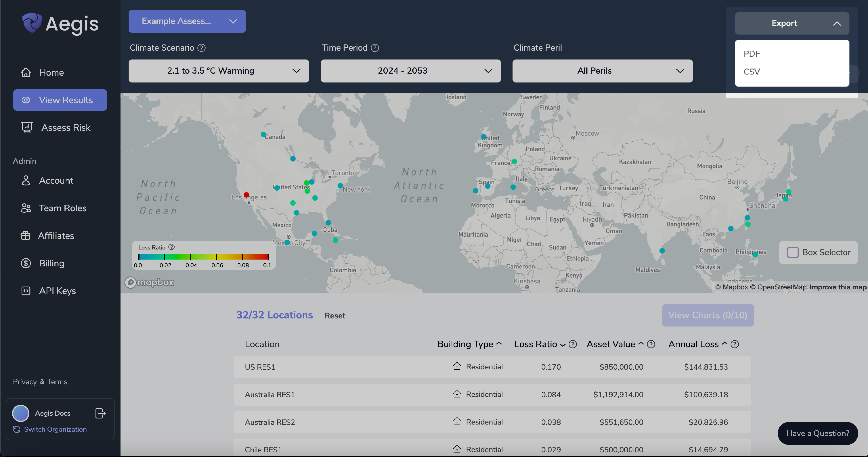Click the Team Roles people icon
Image resolution: width=868 pixels, height=457 pixels.
pyautogui.click(x=26, y=208)
